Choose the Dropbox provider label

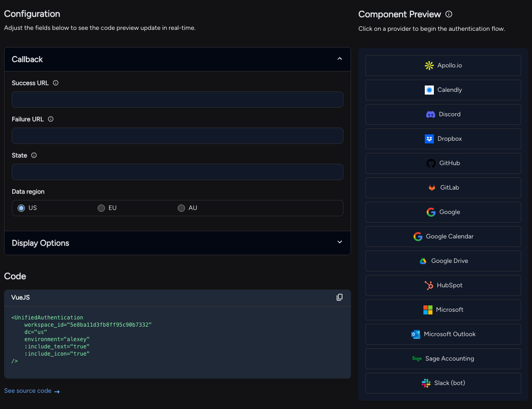(x=450, y=139)
